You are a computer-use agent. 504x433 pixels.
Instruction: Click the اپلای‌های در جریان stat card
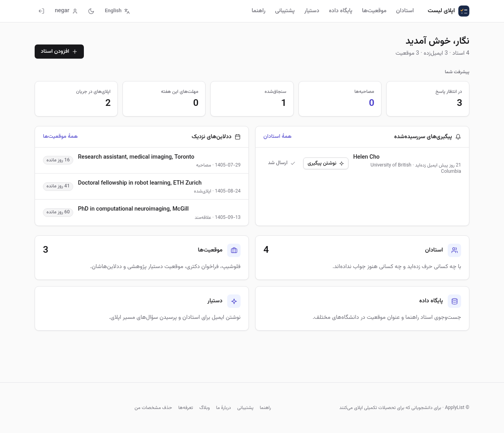76,99
